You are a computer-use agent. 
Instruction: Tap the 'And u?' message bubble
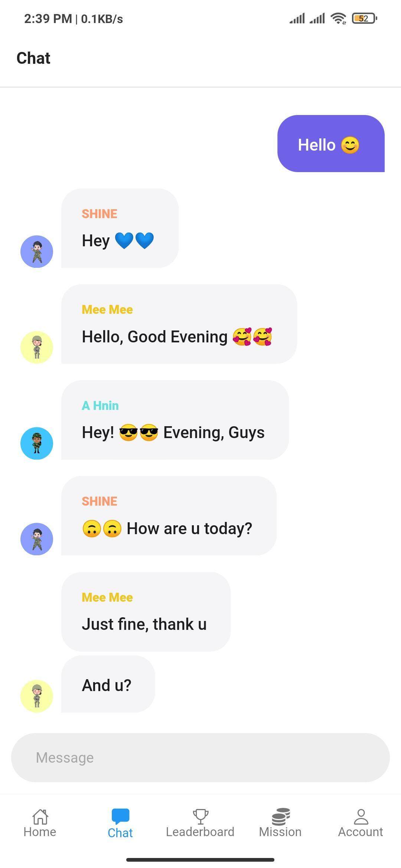(108, 684)
